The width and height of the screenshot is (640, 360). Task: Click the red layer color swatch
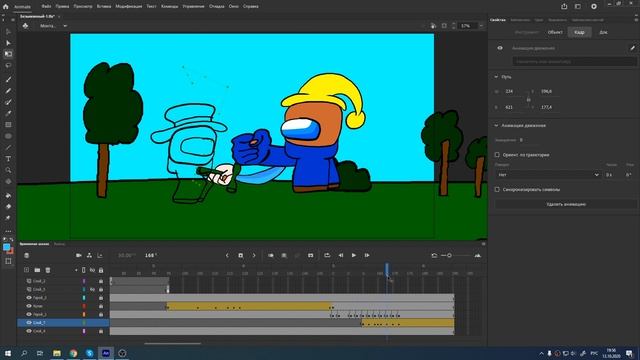tap(84, 306)
